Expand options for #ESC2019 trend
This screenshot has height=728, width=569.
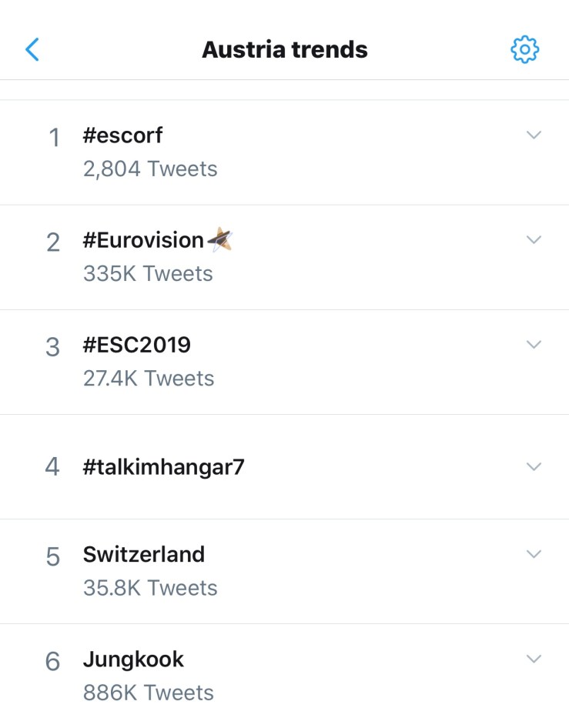[534, 345]
